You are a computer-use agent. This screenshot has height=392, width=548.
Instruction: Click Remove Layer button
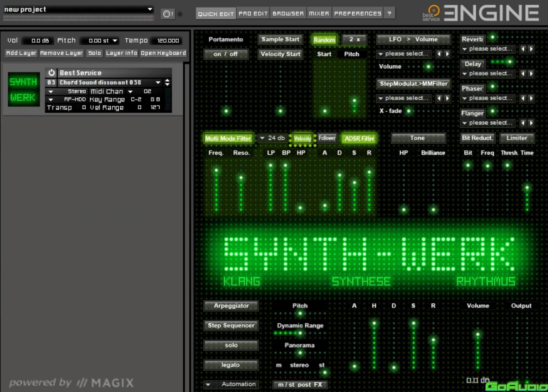(61, 53)
